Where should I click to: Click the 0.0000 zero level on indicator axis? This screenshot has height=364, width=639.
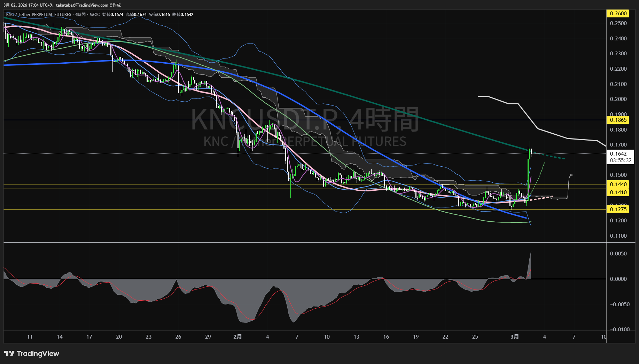[x=618, y=279]
